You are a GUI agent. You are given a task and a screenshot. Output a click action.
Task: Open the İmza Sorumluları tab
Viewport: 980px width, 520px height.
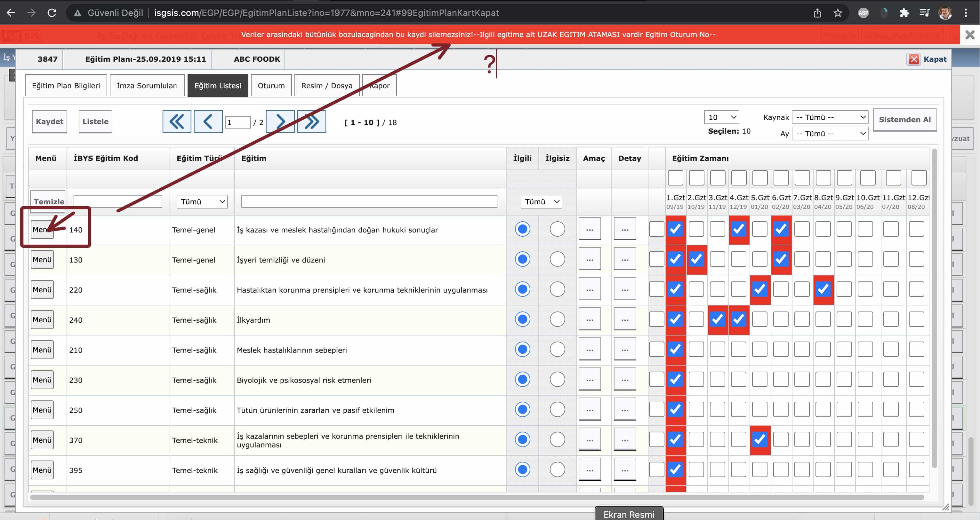click(x=147, y=85)
